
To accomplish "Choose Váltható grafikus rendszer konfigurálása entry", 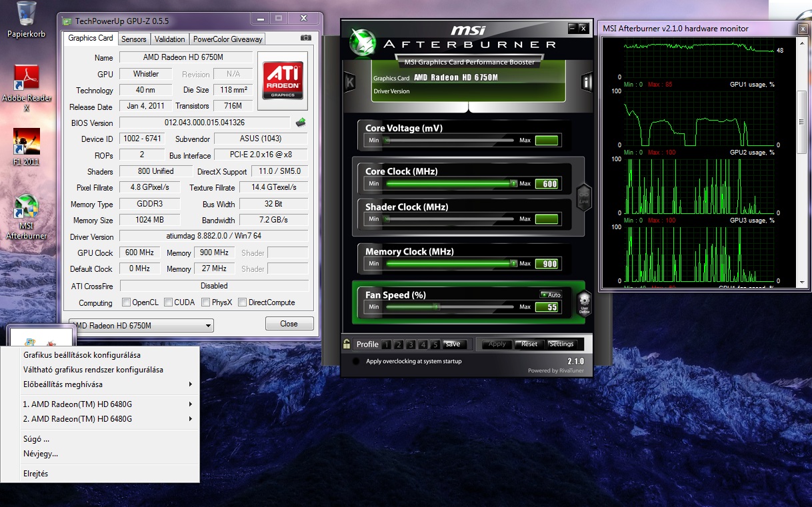I will 100,370.
